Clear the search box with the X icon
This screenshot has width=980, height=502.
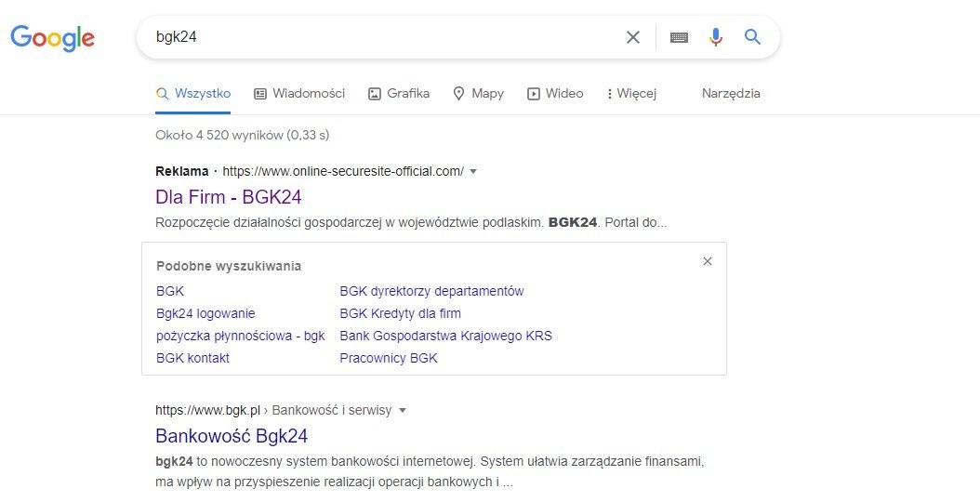coord(633,37)
